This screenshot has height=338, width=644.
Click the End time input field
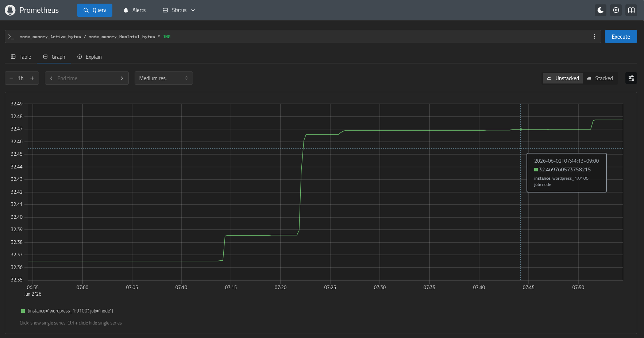click(86, 78)
